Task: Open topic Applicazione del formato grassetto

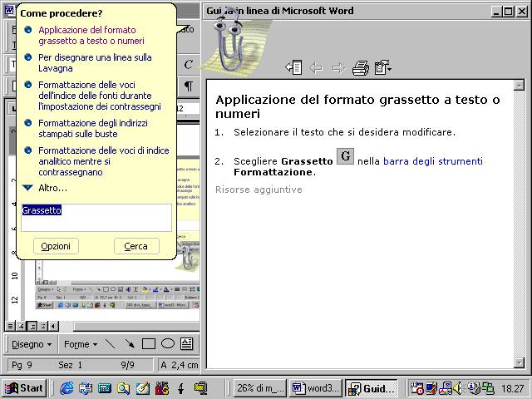Action: 91,35
